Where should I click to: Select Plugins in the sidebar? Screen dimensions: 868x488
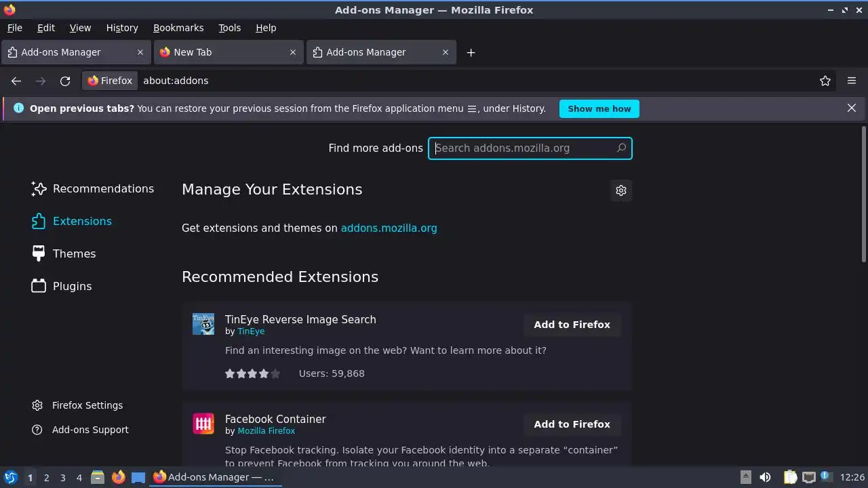[62, 286]
